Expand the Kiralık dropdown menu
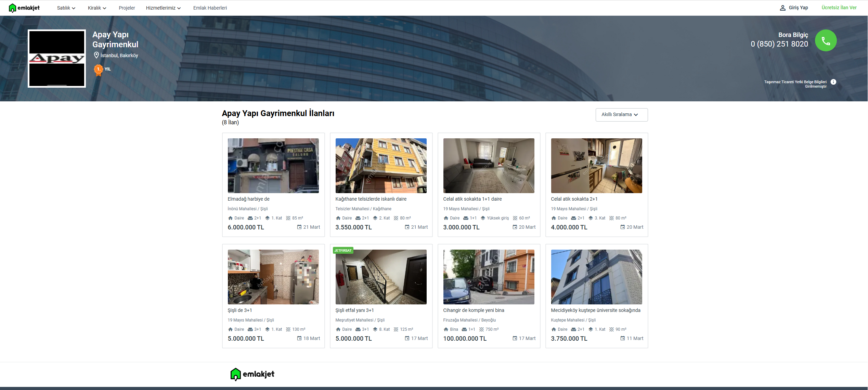Image resolution: width=868 pixels, height=390 pixels. [97, 8]
